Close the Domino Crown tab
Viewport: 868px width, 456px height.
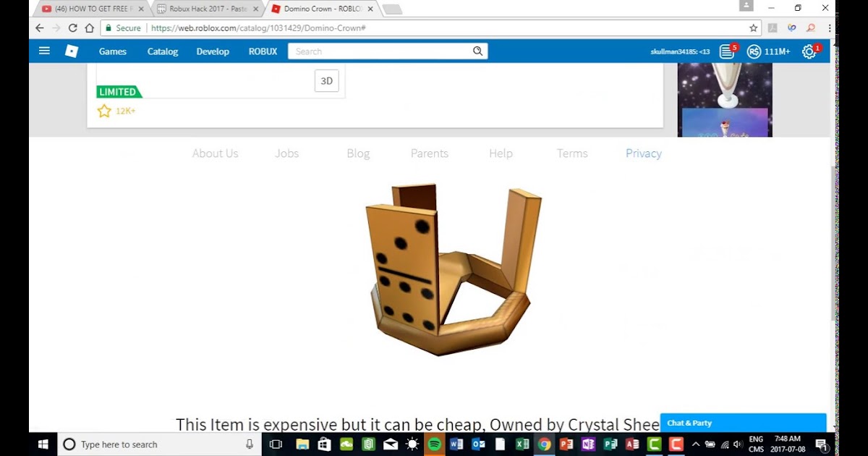point(371,9)
